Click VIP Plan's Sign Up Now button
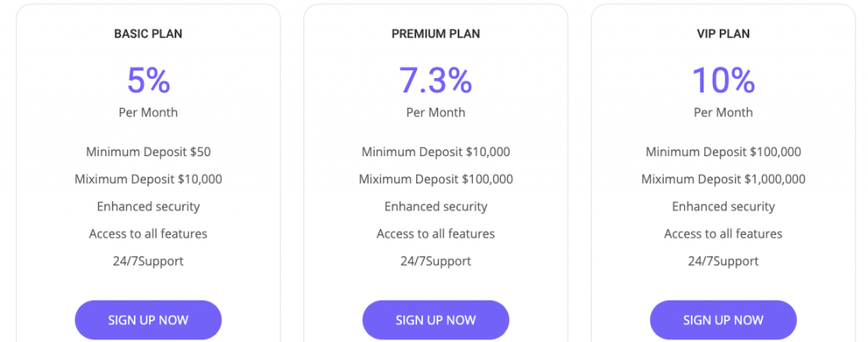868x342 pixels. tap(724, 320)
